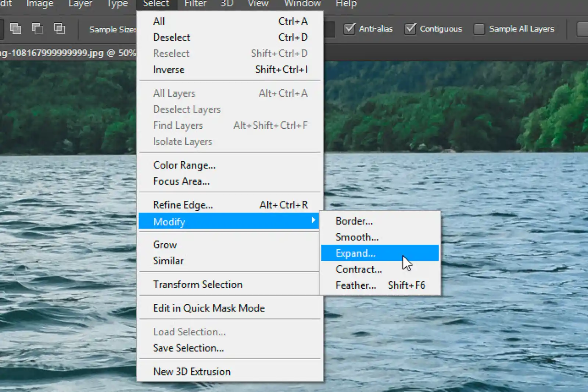Choose Edit in Quick Mask Mode
The image size is (588, 392).
point(230,308)
